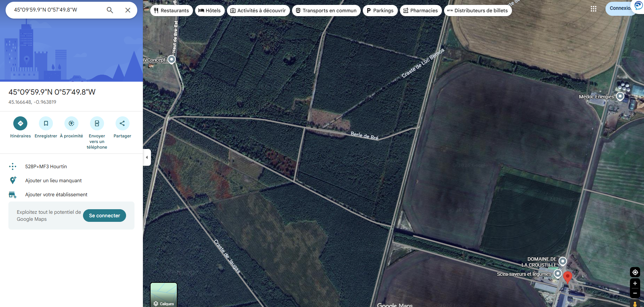Click the search magnifier icon
Image resolution: width=644 pixels, height=307 pixels.
tap(110, 10)
